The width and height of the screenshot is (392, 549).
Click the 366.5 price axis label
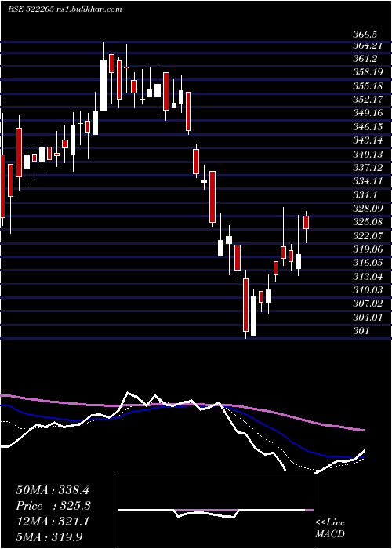click(365, 35)
